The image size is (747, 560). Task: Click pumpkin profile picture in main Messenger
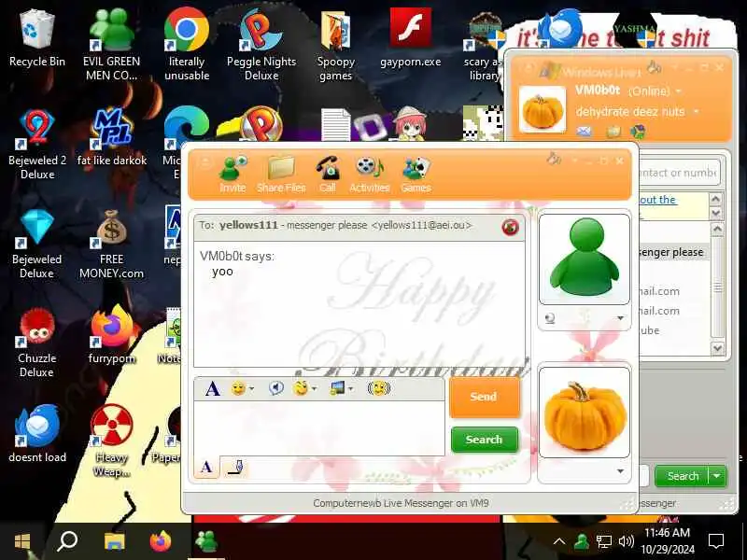point(543,109)
